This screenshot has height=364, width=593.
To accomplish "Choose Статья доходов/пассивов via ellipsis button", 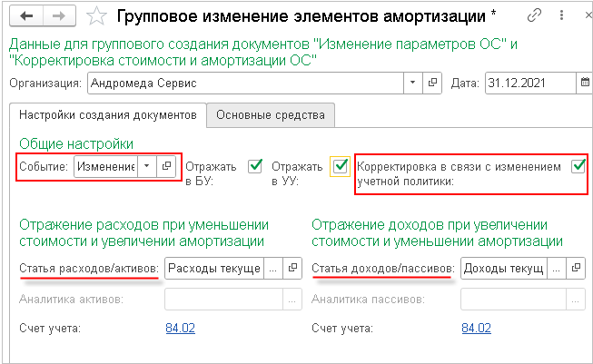I will [x=556, y=269].
